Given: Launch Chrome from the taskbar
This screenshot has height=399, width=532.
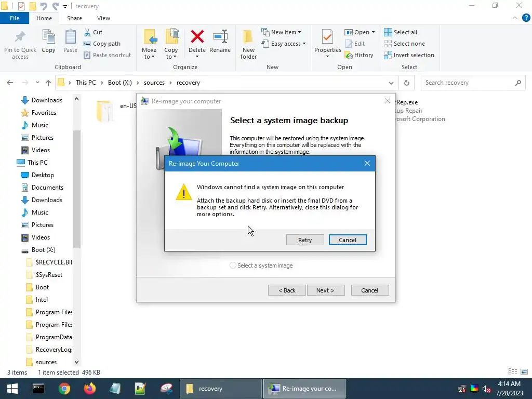Looking at the screenshot, I should click(x=64, y=389).
